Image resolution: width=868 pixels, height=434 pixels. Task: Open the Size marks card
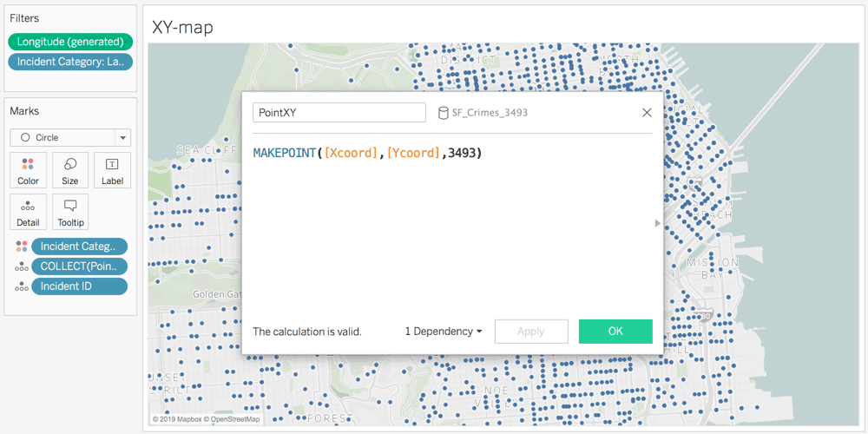70,170
